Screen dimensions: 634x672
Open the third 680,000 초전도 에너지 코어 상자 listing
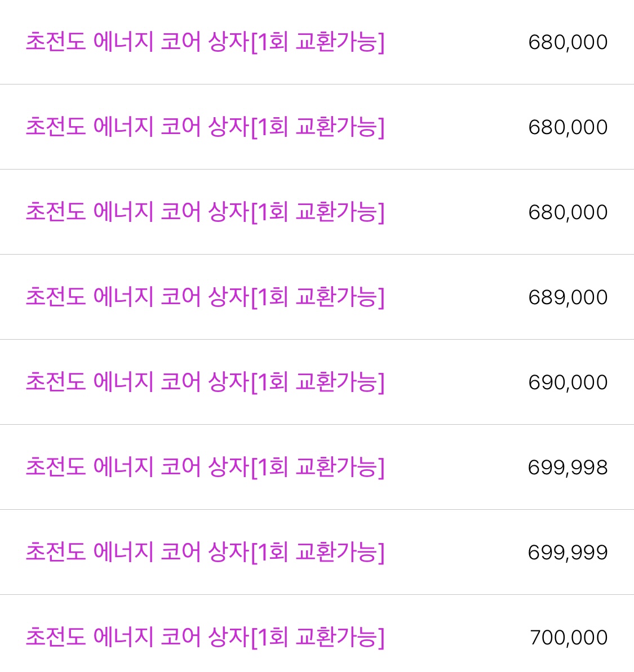pos(205,212)
